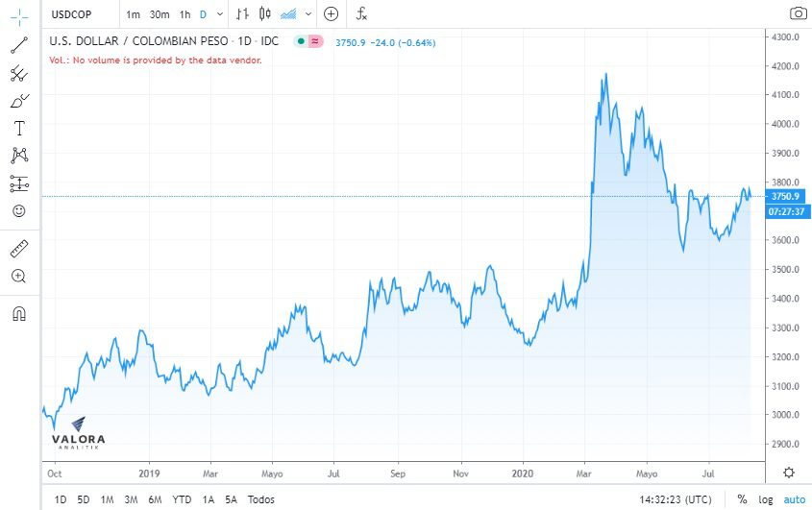This screenshot has height=510, width=812.
Task: Set date range to 5A
Action: pos(231,499)
